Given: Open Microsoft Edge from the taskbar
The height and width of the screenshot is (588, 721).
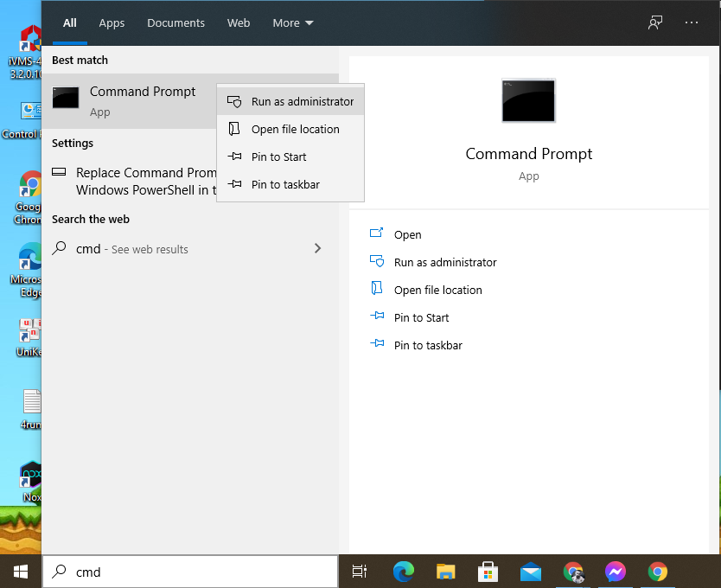Looking at the screenshot, I should click(x=403, y=572).
